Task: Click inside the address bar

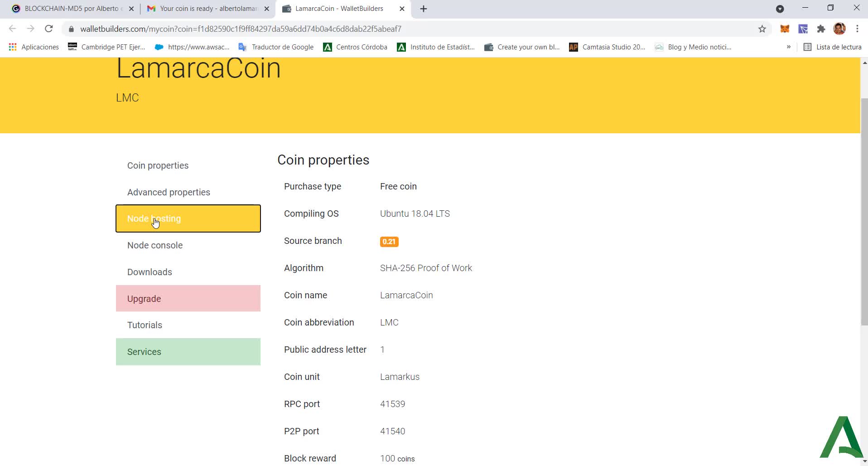Action: (x=317, y=29)
